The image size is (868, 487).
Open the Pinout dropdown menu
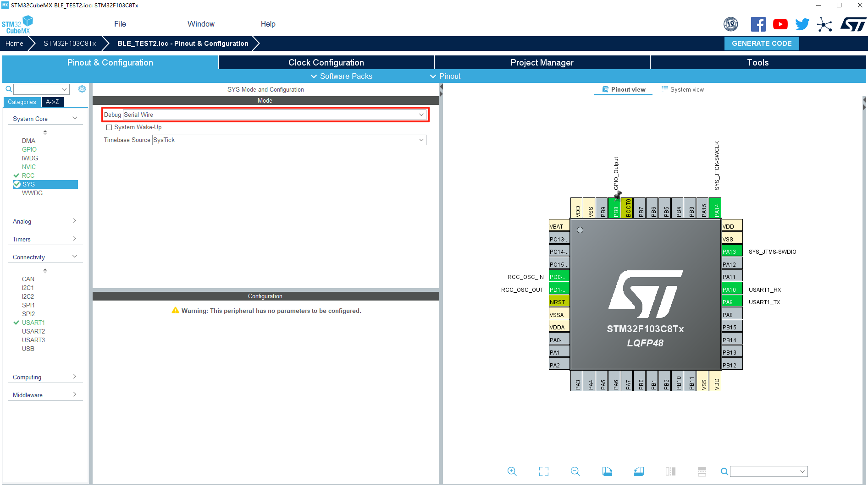point(445,76)
